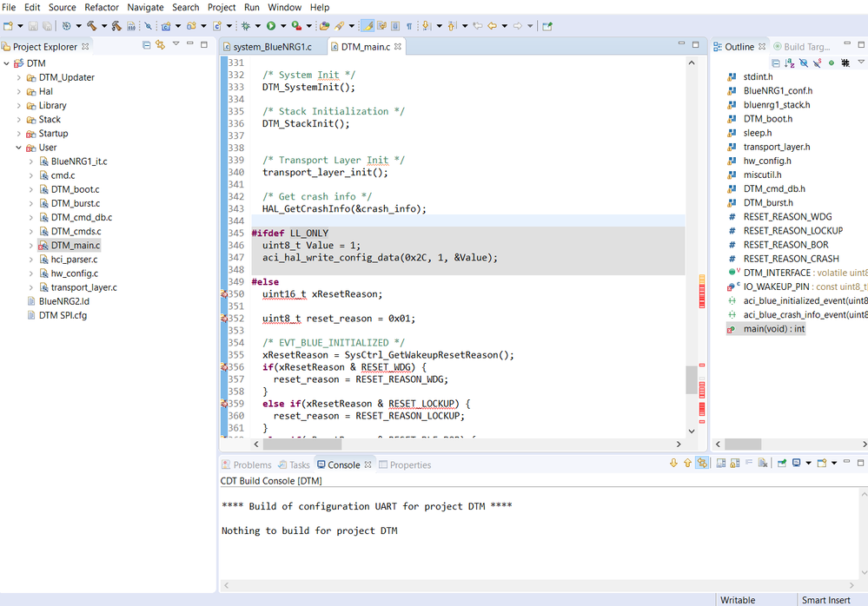Click Previous Error arrow in Console toolbar
The height and width of the screenshot is (606, 868).
(687, 464)
